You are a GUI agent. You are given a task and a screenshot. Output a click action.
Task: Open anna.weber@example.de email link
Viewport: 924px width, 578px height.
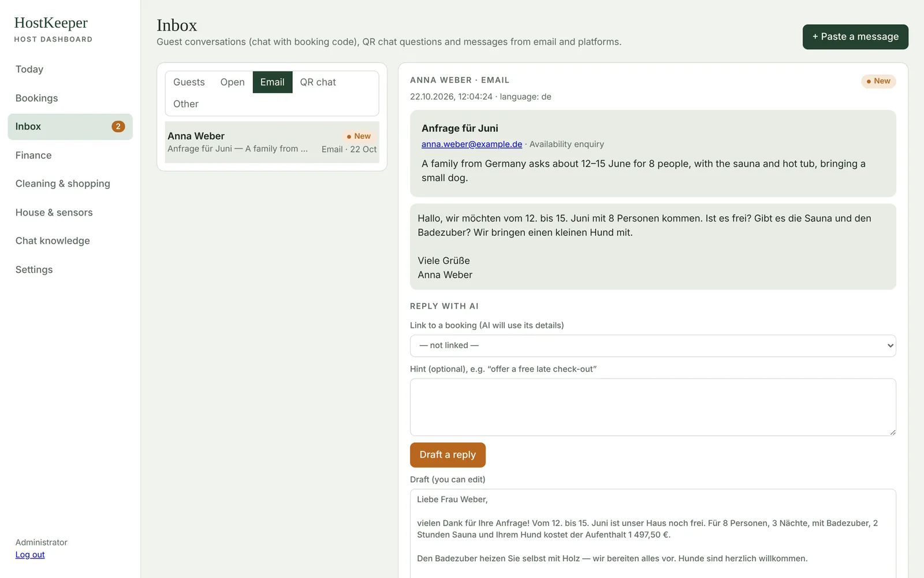point(472,144)
